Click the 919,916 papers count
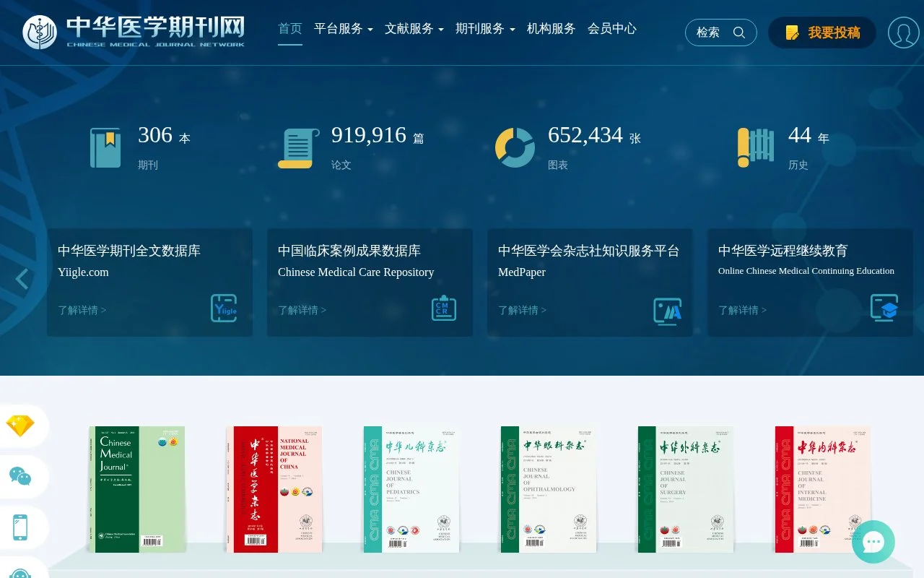The height and width of the screenshot is (578, 924). 369,135
